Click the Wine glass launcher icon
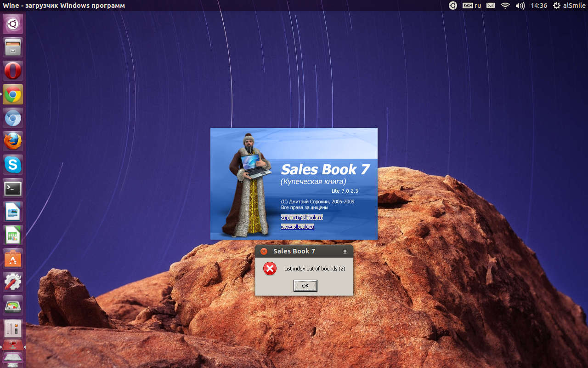588x368 pixels. [13, 345]
